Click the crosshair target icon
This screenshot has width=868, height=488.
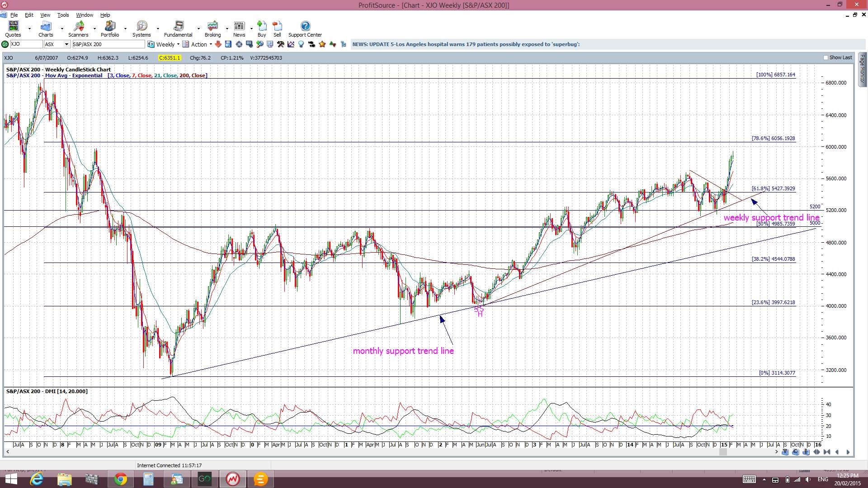pyautogui.click(x=239, y=44)
